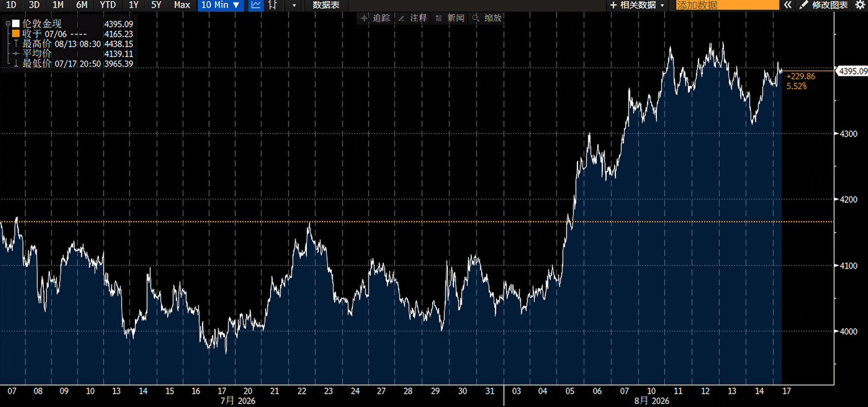Select the 6M time range
The width and height of the screenshot is (868, 407).
click(82, 5)
